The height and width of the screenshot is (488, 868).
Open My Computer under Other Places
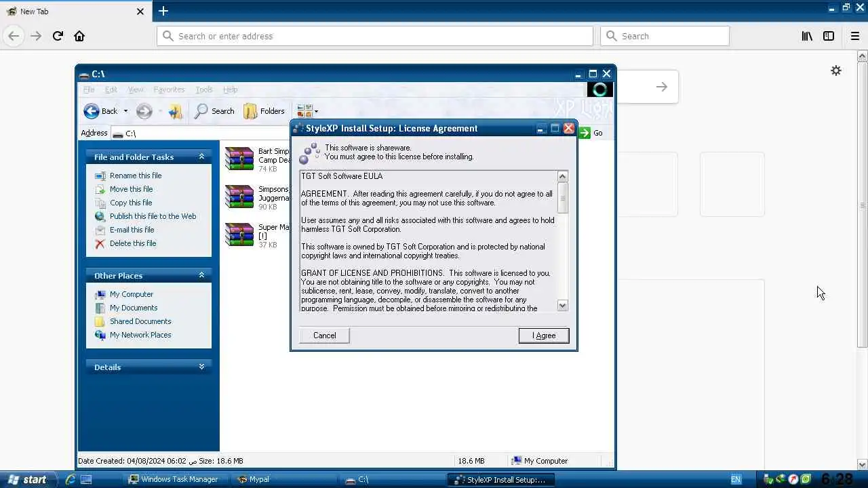[x=132, y=294]
